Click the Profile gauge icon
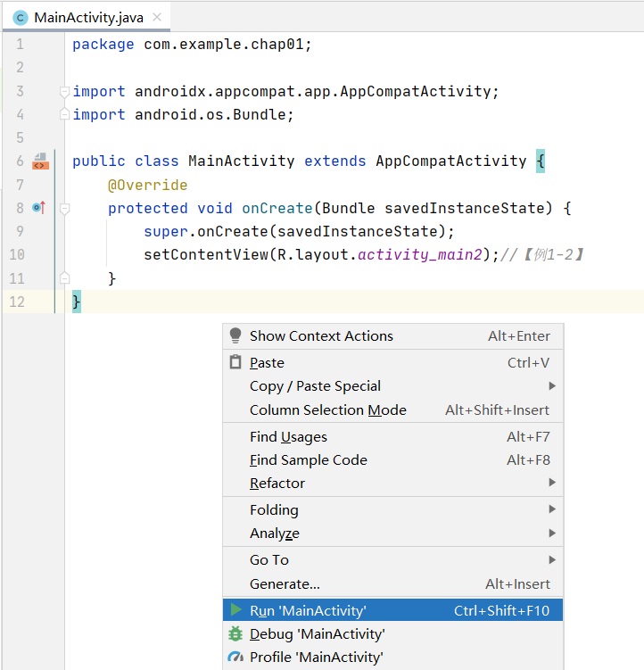The width and height of the screenshot is (644, 670). (235, 657)
